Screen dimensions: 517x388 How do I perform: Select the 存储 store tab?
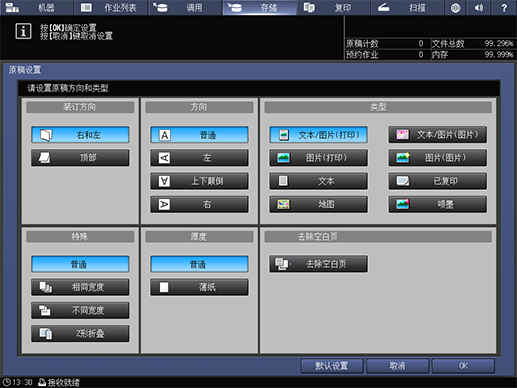tap(259, 7)
